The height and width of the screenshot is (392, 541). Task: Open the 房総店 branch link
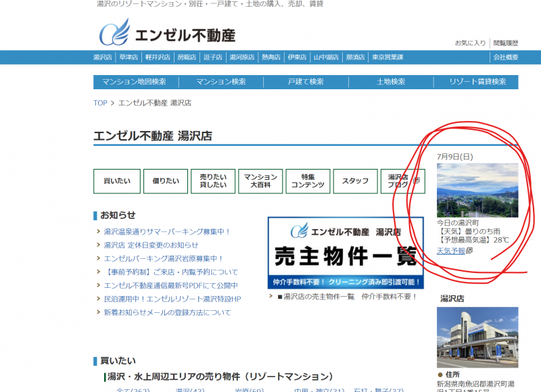click(187, 57)
